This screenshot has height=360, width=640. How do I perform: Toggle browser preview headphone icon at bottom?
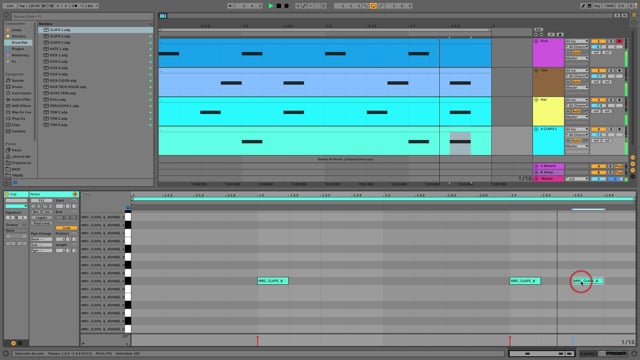click(x=15, y=182)
